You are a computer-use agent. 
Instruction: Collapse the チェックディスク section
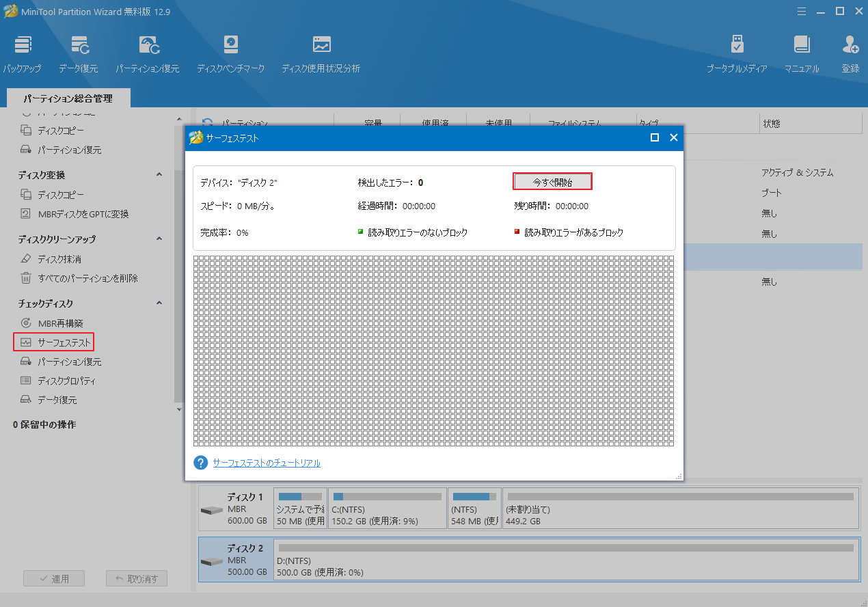pyautogui.click(x=159, y=303)
